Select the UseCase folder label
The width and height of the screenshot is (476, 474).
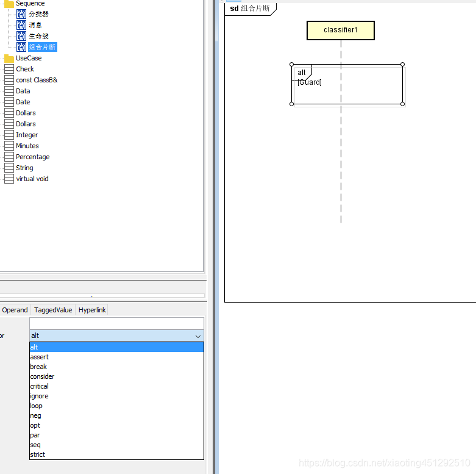pos(29,58)
